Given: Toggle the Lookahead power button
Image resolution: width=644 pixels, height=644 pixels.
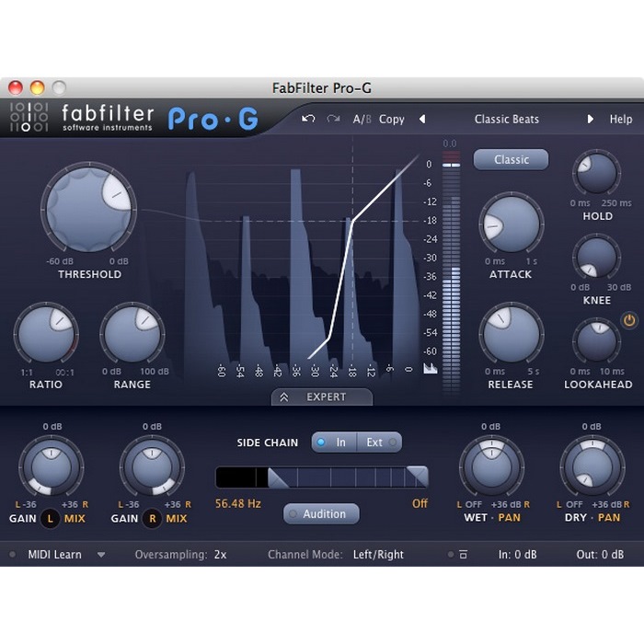Looking at the screenshot, I should [629, 320].
